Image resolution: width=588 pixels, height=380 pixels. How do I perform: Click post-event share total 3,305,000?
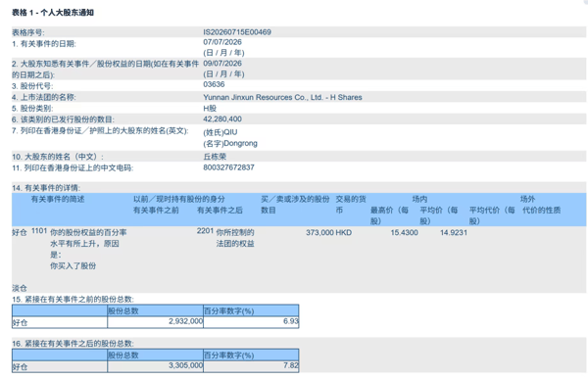(185, 365)
